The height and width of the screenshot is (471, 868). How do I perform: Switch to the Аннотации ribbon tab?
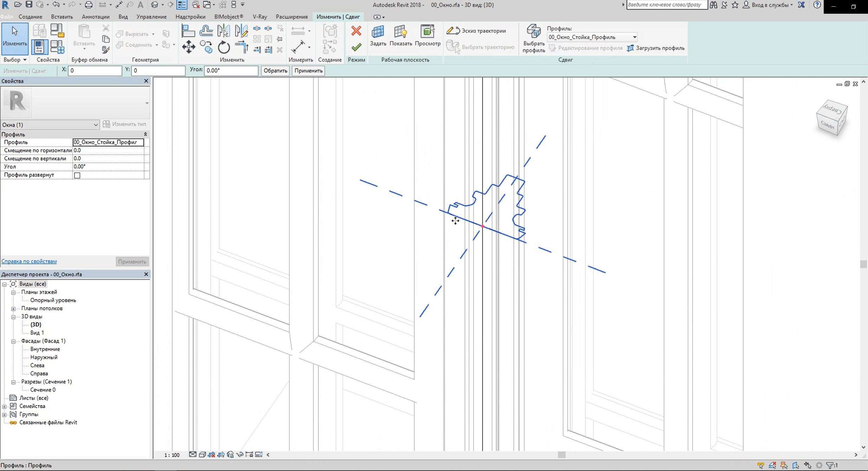(95, 17)
